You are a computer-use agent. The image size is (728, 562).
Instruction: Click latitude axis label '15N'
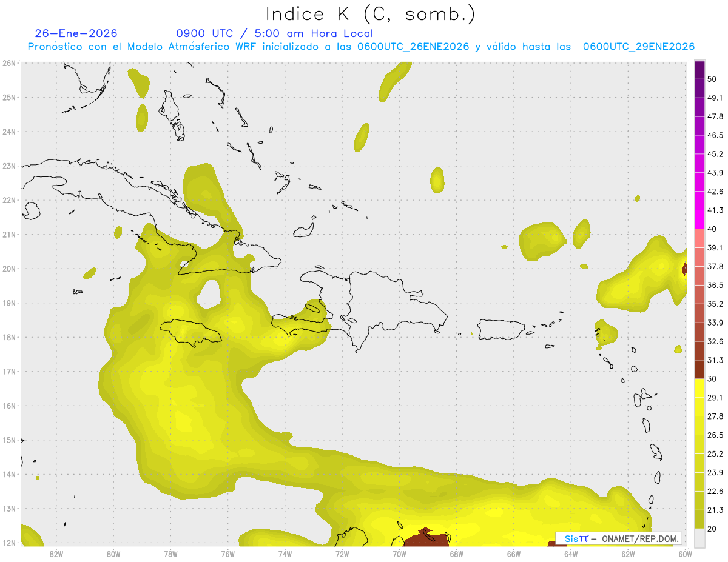(8, 440)
